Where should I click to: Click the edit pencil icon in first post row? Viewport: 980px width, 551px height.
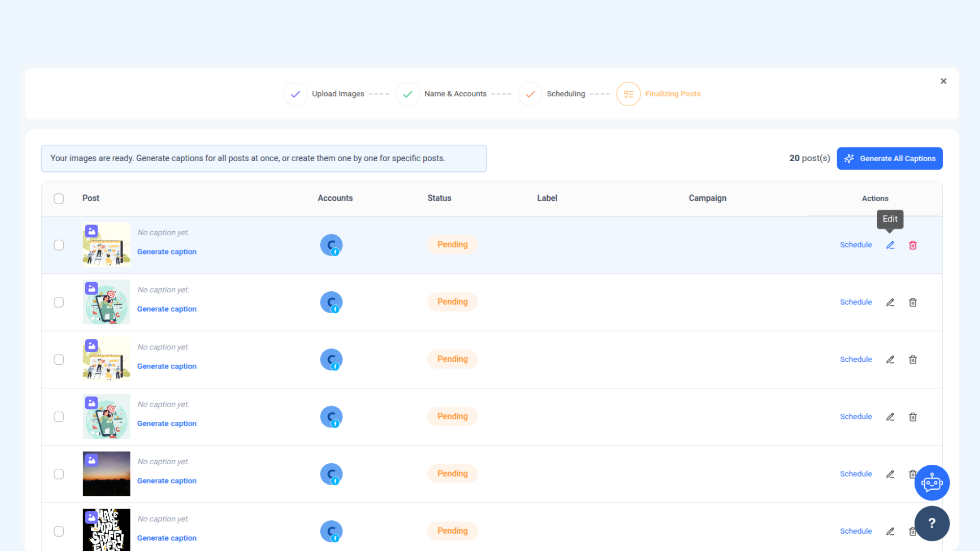tap(890, 245)
